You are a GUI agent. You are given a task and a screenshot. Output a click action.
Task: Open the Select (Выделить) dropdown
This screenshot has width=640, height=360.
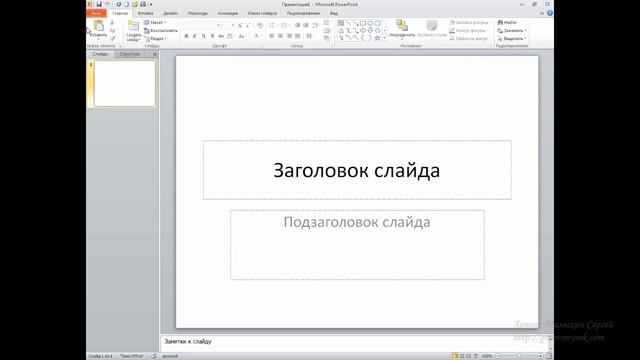pos(512,38)
